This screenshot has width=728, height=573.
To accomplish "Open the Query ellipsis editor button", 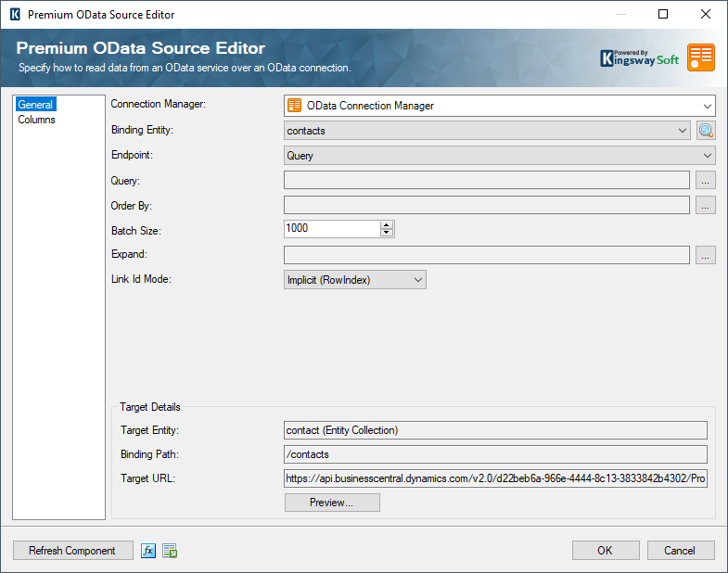I will pos(706,181).
